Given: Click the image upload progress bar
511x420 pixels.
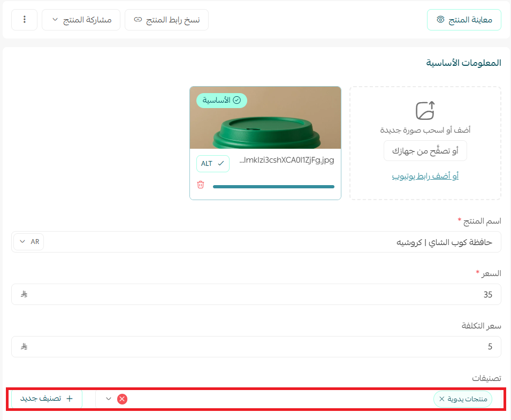Looking at the screenshot, I should (273, 187).
